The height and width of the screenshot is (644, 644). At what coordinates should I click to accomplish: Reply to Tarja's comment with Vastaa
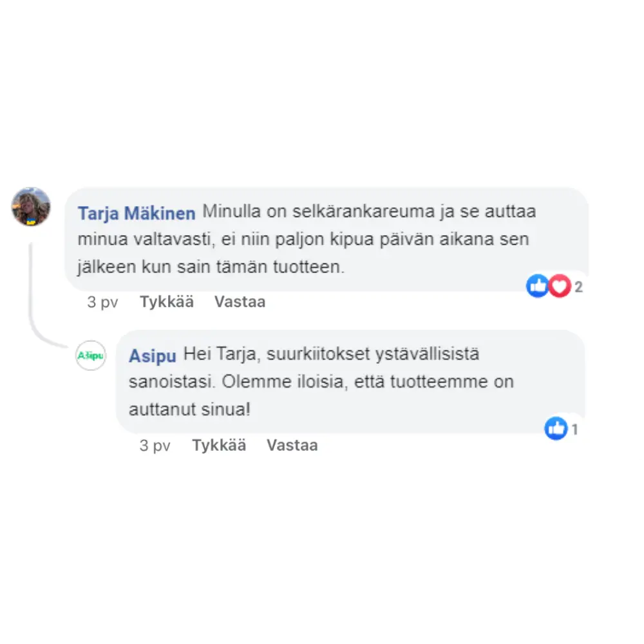pos(240,302)
